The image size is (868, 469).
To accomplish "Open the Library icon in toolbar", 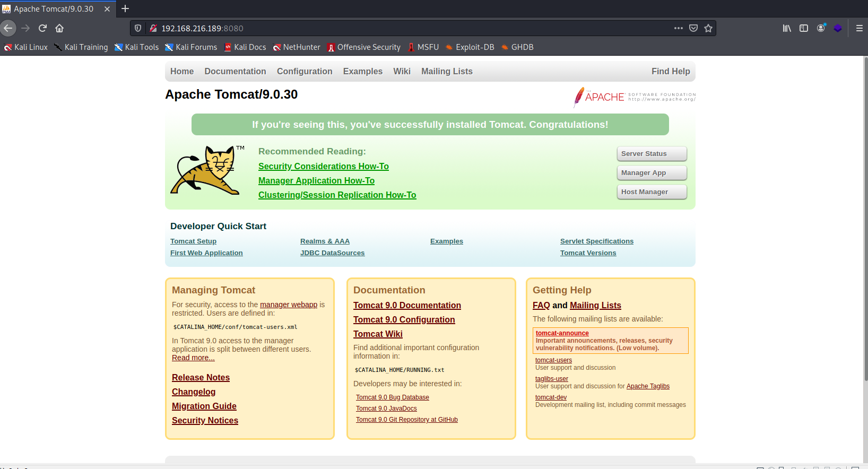I will pyautogui.click(x=787, y=28).
